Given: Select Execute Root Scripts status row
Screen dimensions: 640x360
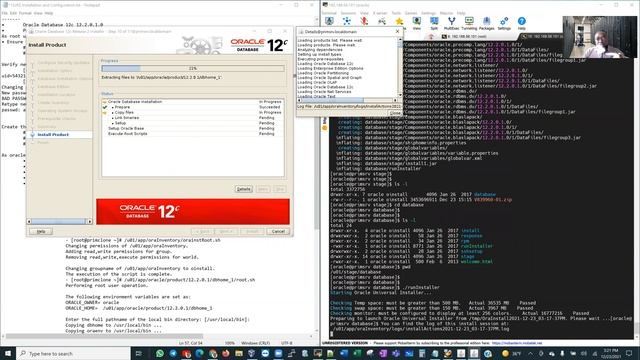Looking at the screenshot, I should click(193, 133).
